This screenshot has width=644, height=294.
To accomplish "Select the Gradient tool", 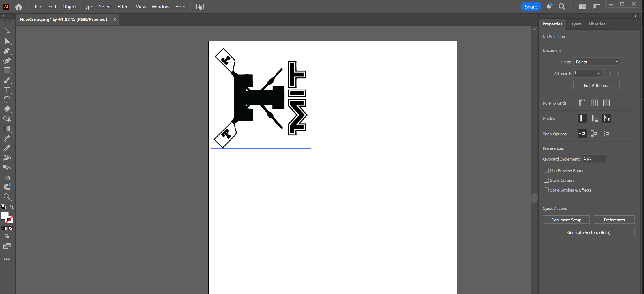I will pos(7,129).
